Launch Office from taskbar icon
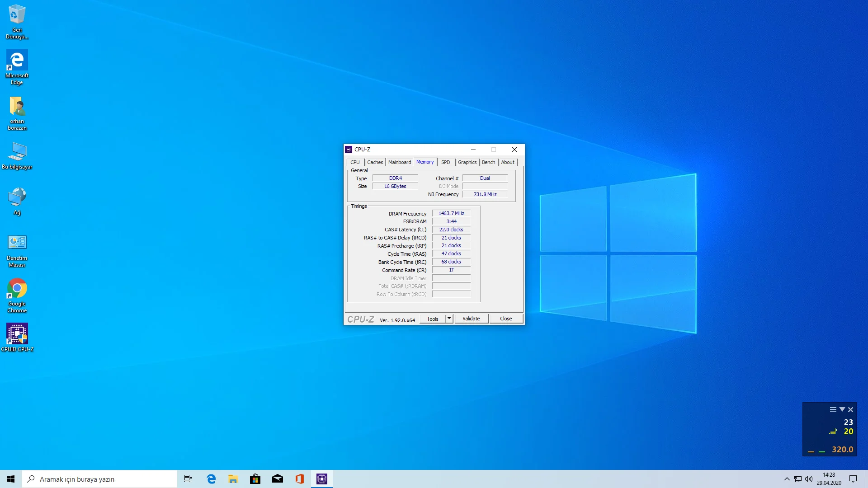This screenshot has height=488, width=868. pyautogui.click(x=299, y=479)
